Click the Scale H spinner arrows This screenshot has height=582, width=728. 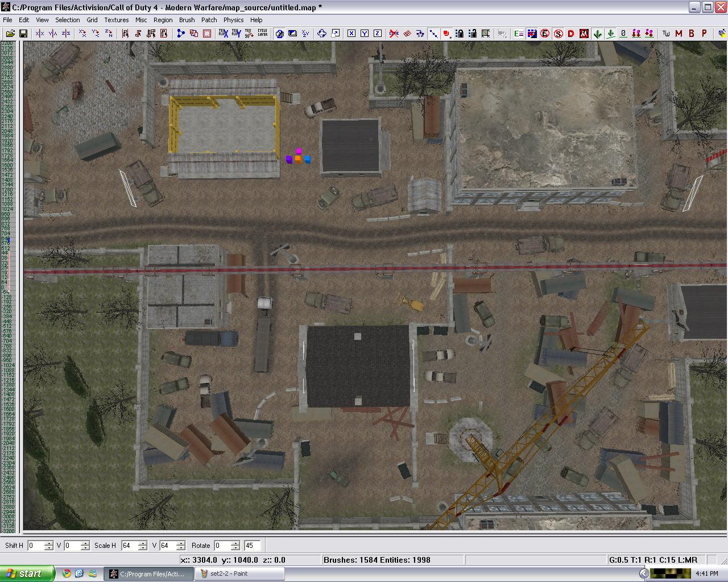(143, 546)
